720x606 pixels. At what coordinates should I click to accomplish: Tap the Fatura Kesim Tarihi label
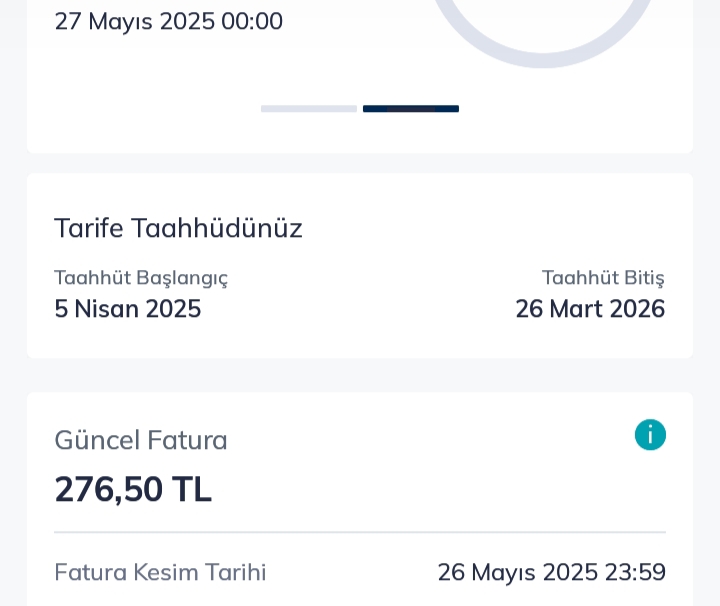pos(160,572)
